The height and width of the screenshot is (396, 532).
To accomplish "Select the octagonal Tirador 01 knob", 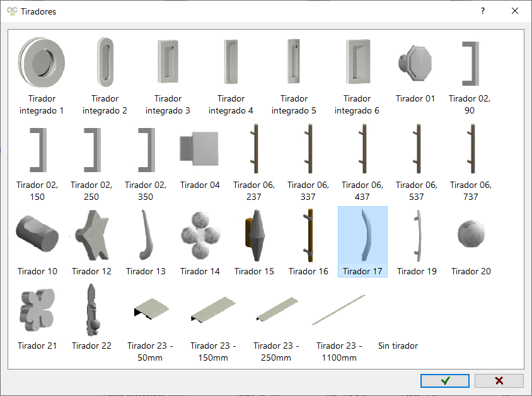I will tap(415, 69).
